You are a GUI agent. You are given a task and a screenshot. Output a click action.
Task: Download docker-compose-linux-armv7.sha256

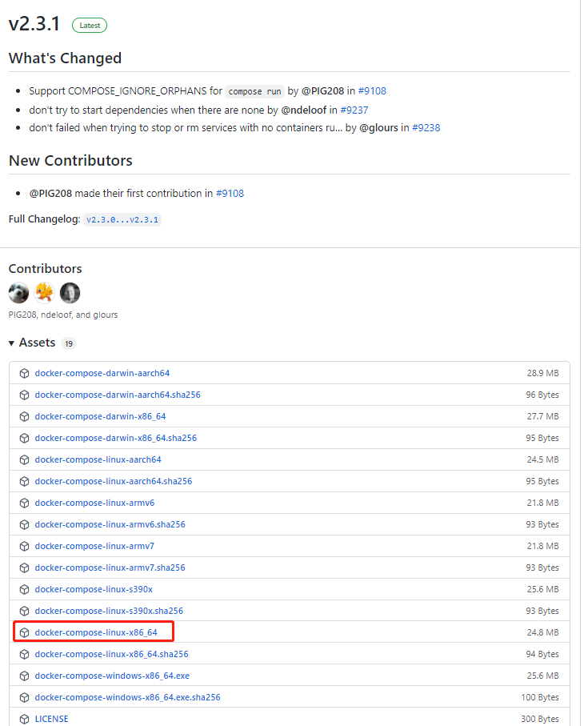110,568
